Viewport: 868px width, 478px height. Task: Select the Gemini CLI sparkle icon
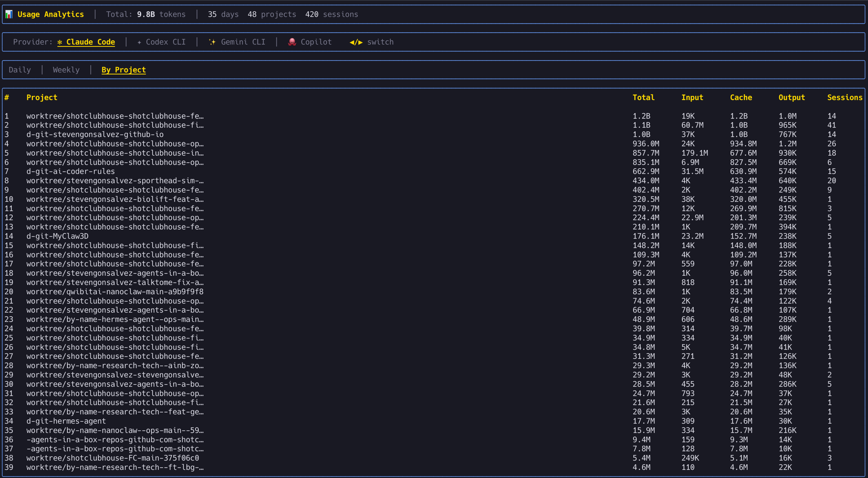pos(212,42)
